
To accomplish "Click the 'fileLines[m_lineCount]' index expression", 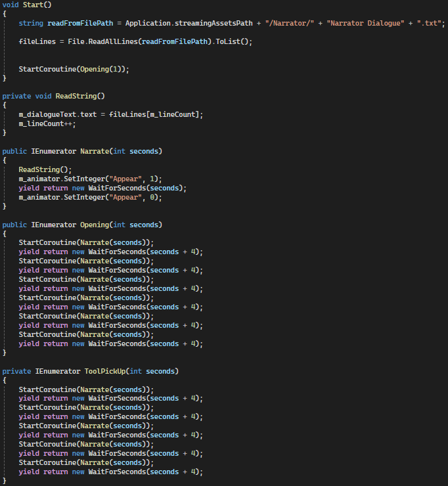I will pos(154,114).
